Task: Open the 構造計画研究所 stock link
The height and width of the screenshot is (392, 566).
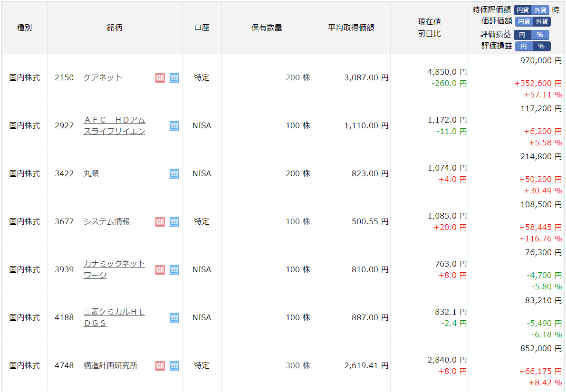Action: (110, 366)
